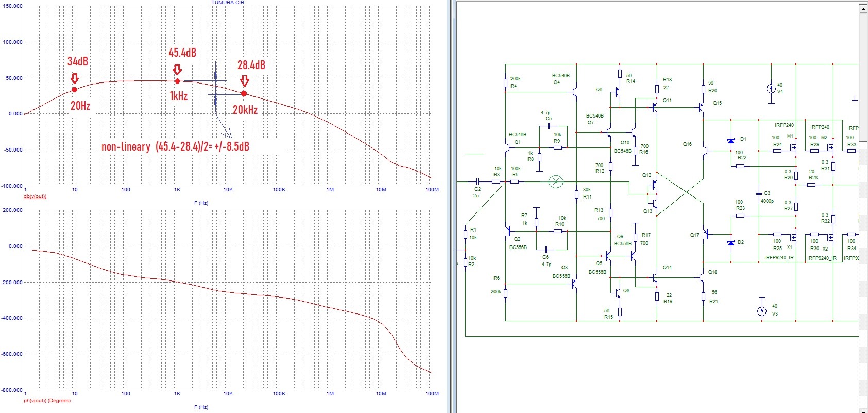Select voltage source V3
This screenshot has width=868, height=413.
761,311
